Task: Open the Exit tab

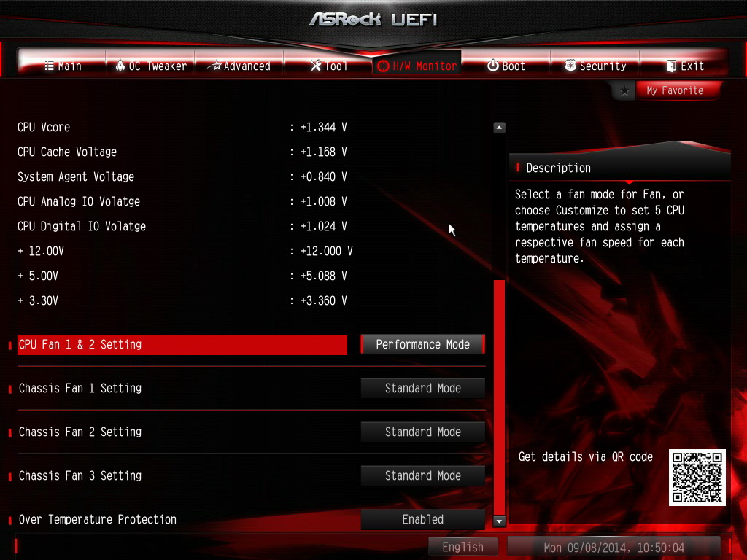Action: coord(684,66)
